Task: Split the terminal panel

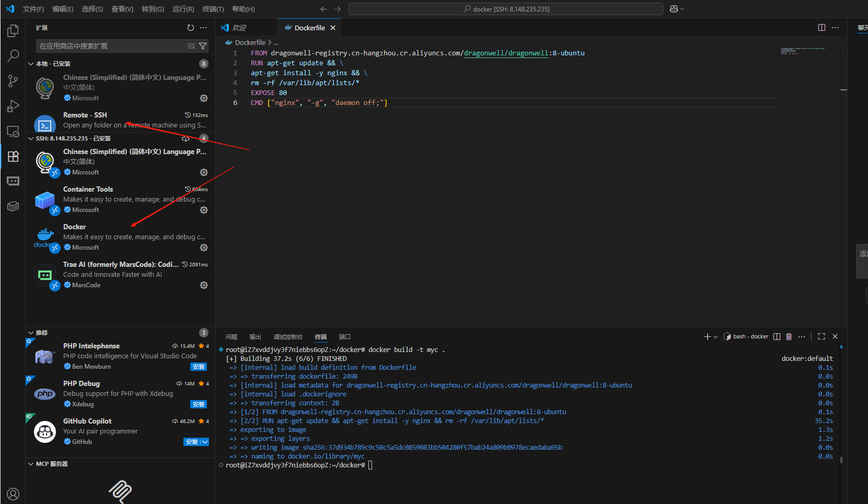Action: tap(777, 336)
